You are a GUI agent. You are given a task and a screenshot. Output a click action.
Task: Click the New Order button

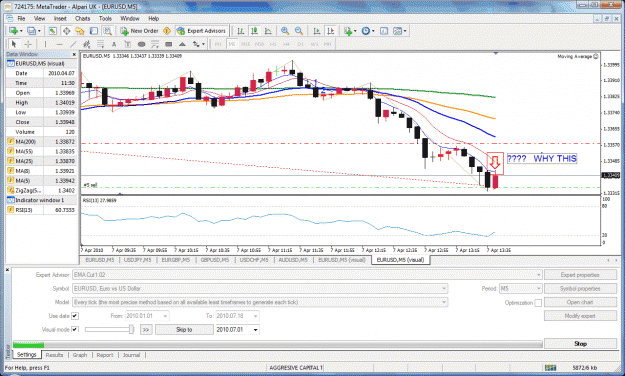point(140,31)
